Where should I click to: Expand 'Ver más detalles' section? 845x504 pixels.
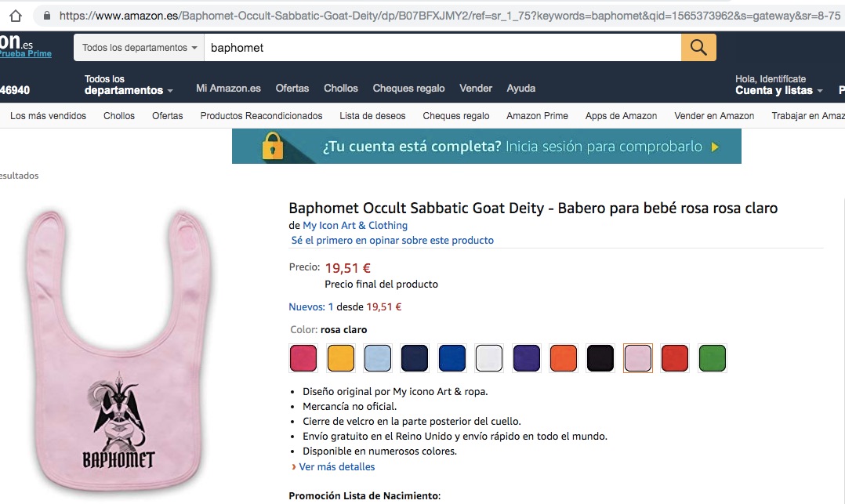(x=337, y=466)
